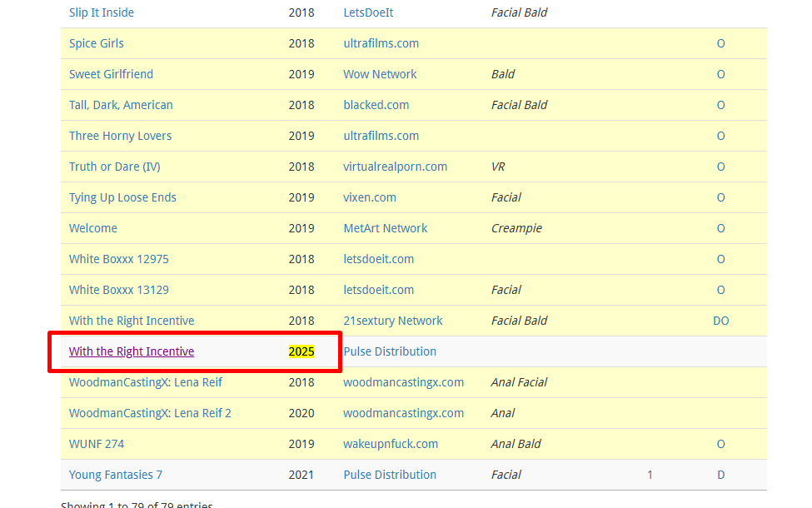Click the O link in Spice Girls row
Image resolution: width=812 pixels, height=508 pixels.
pos(721,43)
